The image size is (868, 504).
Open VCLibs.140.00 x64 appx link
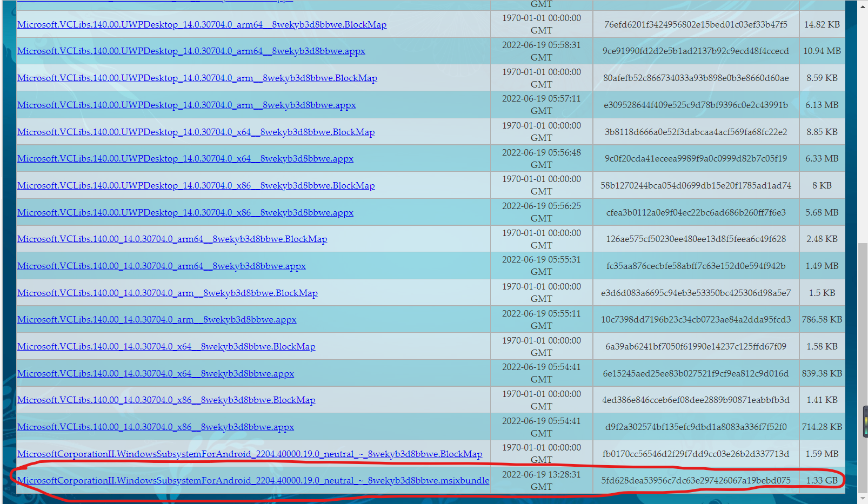coord(156,373)
